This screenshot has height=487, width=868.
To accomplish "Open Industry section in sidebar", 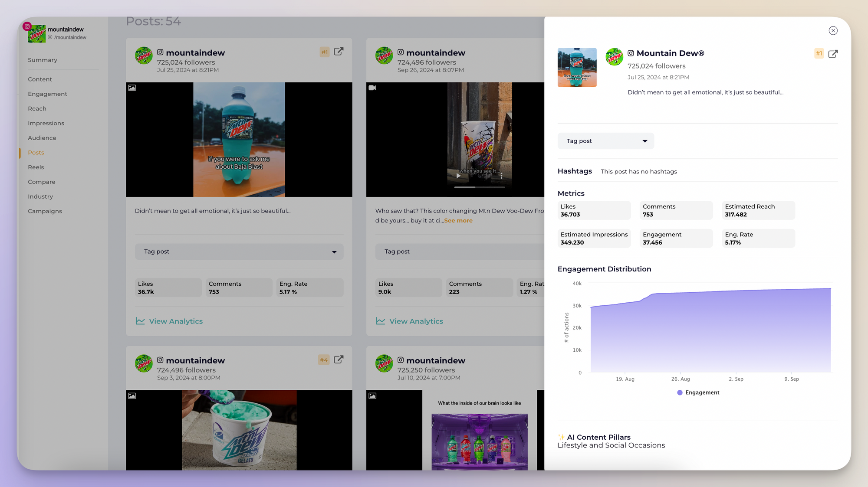I will (40, 196).
